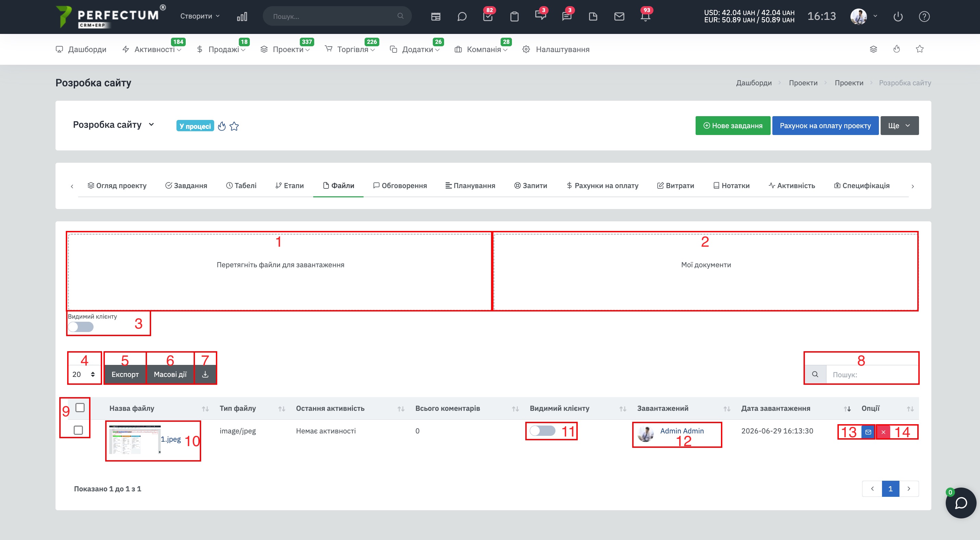Open the help question mark icon
Image resolution: width=980 pixels, height=540 pixels.
pos(924,16)
